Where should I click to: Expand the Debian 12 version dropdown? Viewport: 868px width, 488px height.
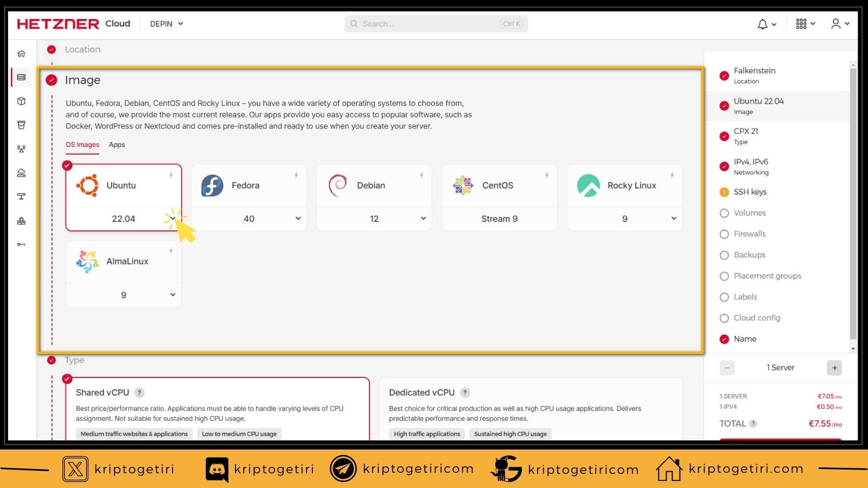click(423, 219)
